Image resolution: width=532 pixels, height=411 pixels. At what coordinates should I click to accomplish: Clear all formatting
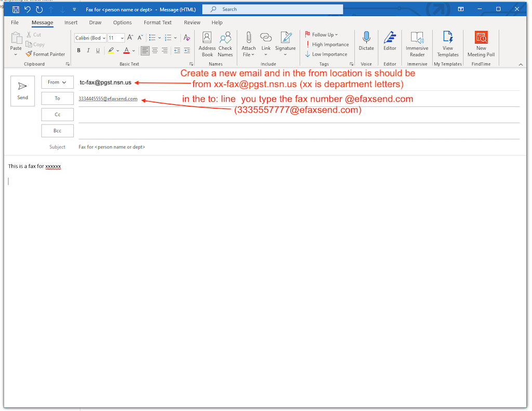coord(187,37)
